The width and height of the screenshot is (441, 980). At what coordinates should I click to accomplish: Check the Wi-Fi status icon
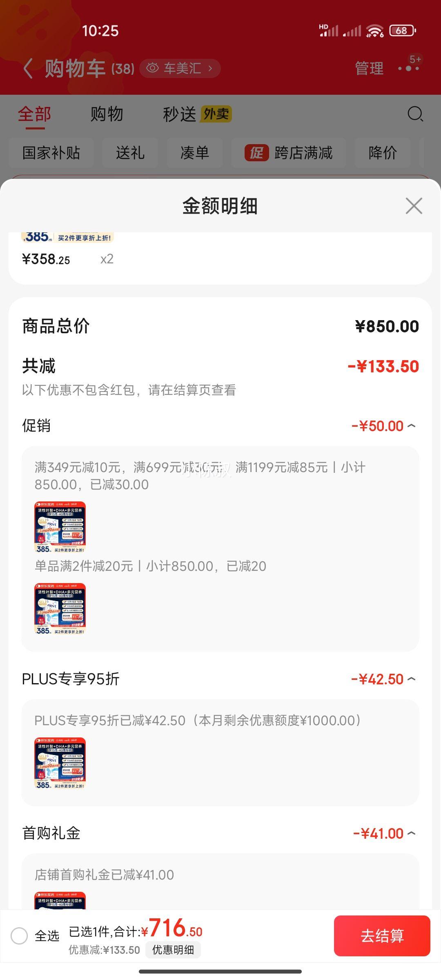[x=374, y=31]
